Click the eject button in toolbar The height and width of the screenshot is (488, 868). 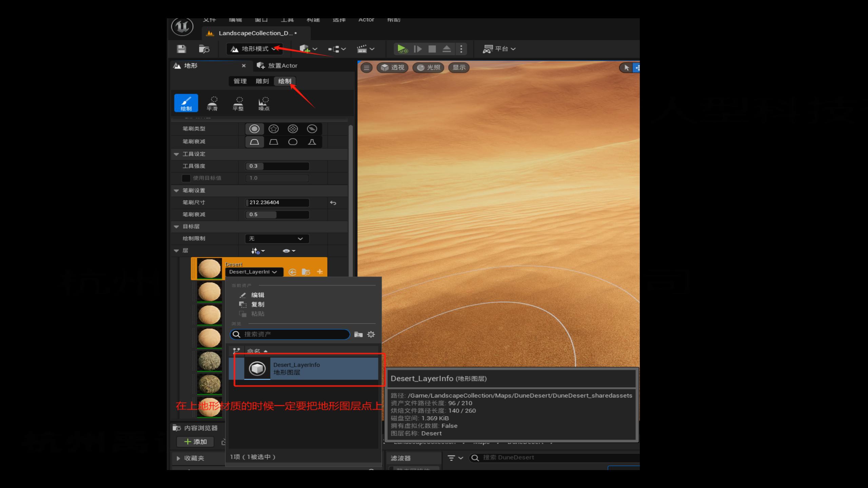(x=447, y=49)
